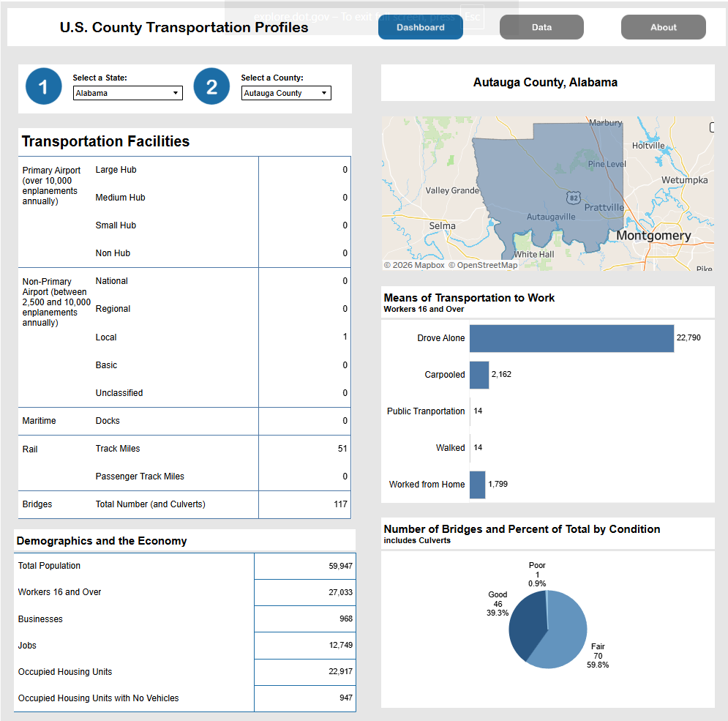Switch to the Data tab
Image resolution: width=728 pixels, height=721 pixels.
(541, 27)
